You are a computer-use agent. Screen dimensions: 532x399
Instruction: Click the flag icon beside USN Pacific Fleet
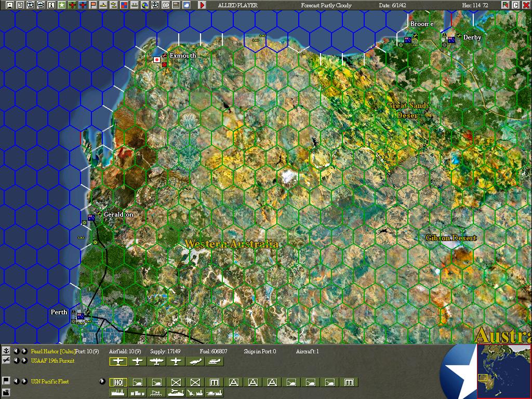[x=6, y=381]
